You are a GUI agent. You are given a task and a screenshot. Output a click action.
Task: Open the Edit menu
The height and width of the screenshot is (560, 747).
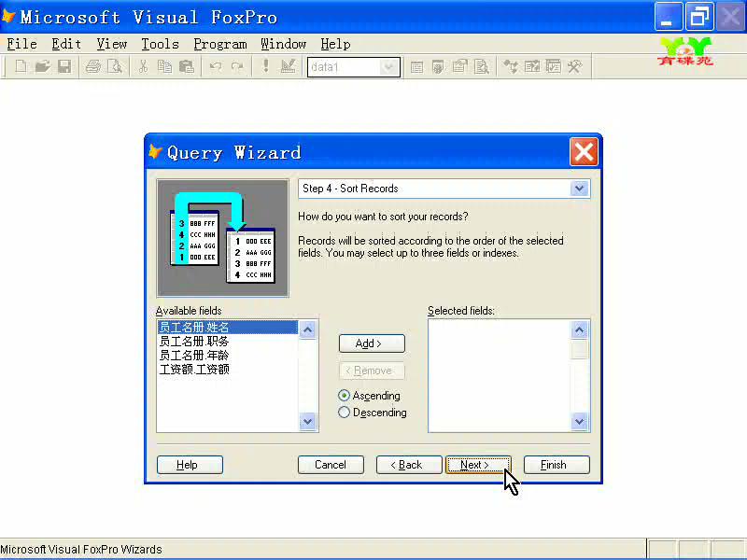point(66,44)
